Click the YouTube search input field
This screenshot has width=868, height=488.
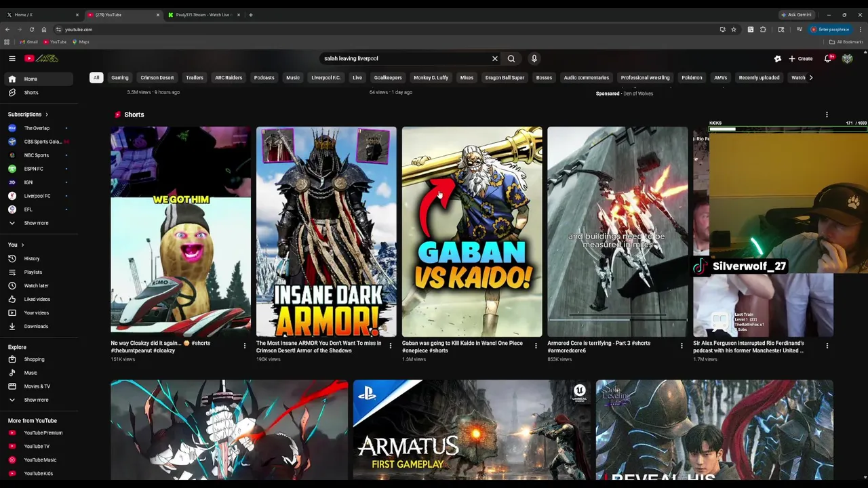[x=407, y=58]
